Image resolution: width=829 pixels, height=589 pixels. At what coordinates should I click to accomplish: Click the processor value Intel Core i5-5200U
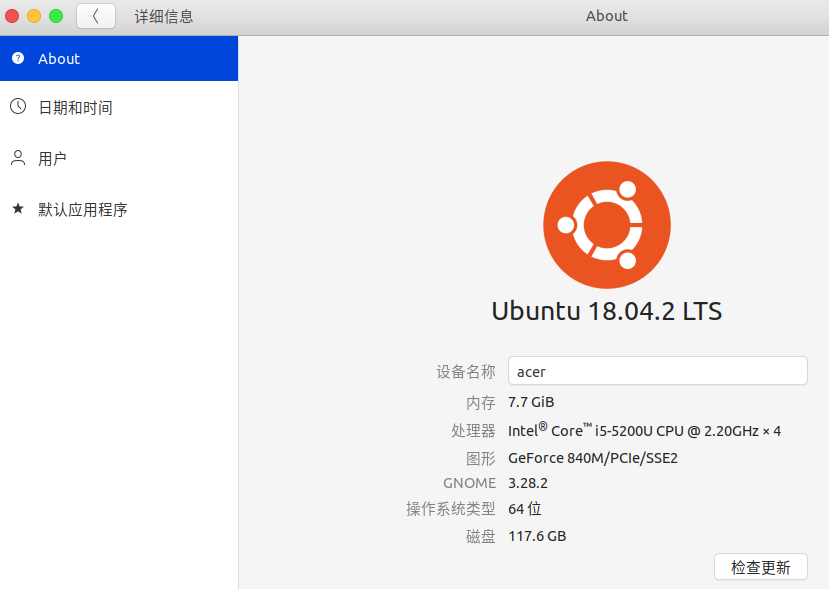(644, 430)
